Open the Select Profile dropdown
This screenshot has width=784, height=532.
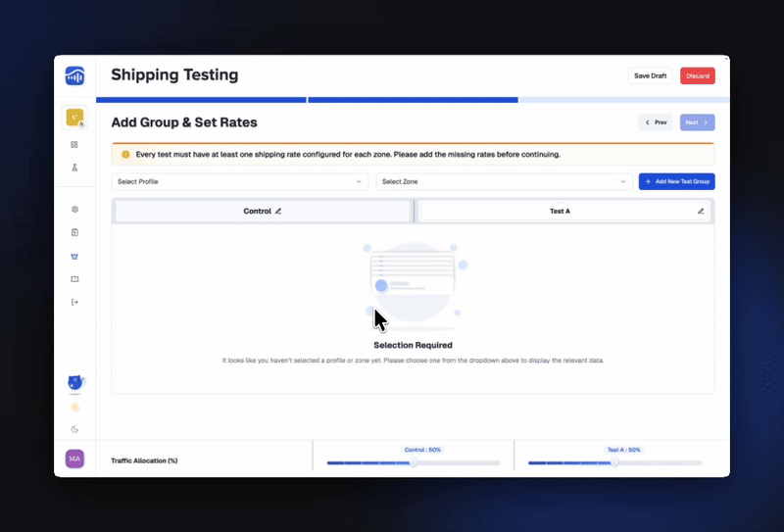click(240, 181)
